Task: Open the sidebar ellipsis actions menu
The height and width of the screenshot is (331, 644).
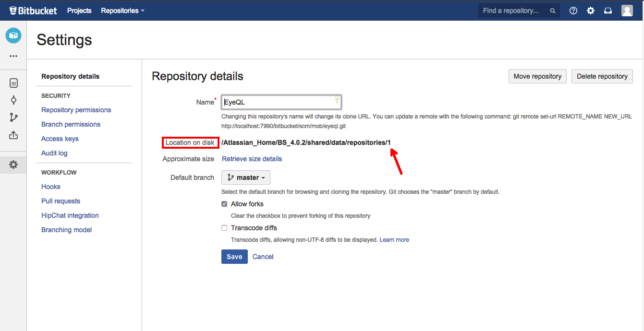Action: (13, 56)
